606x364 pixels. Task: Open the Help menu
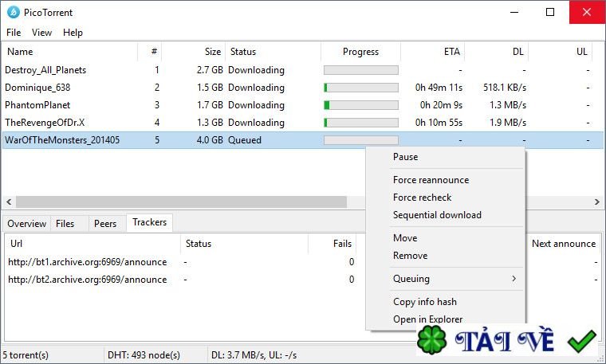tap(73, 33)
